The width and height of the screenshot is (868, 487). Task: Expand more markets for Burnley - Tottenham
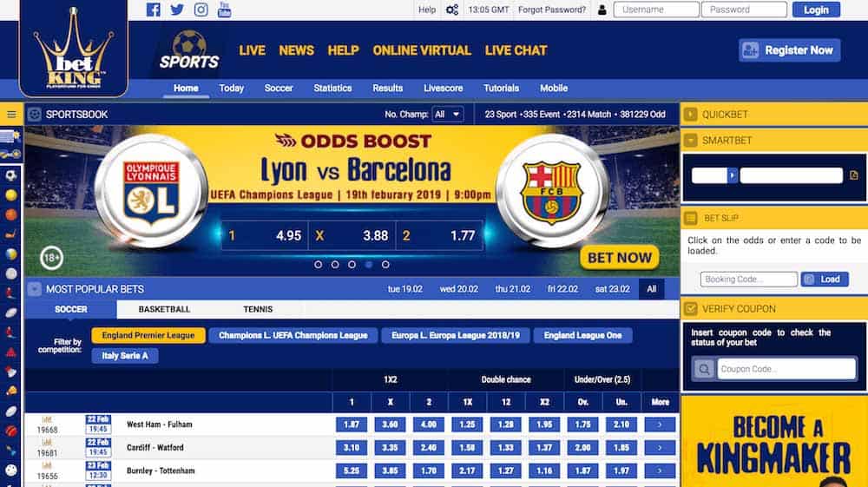point(660,471)
